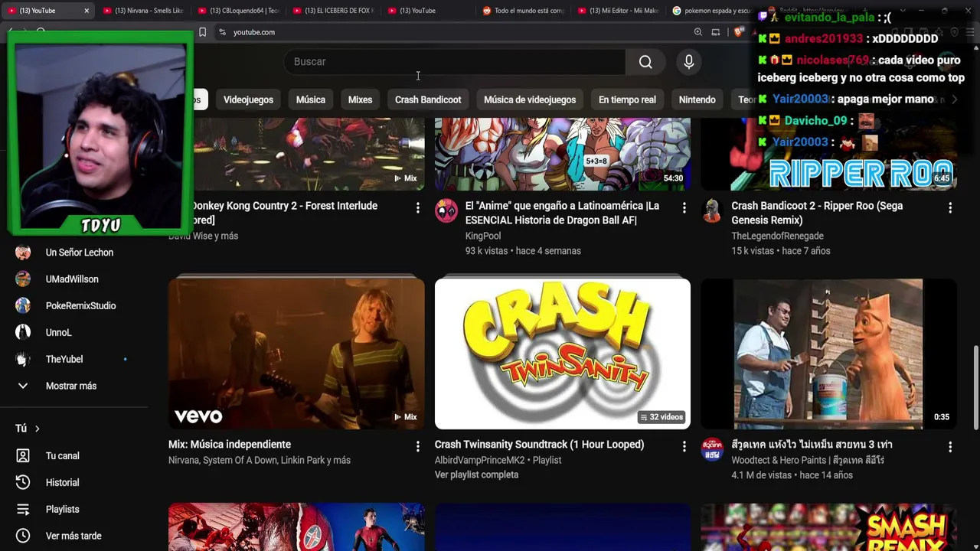Open Mix: Música independiente title link
This screenshot has width=980, height=551.
coord(230,445)
